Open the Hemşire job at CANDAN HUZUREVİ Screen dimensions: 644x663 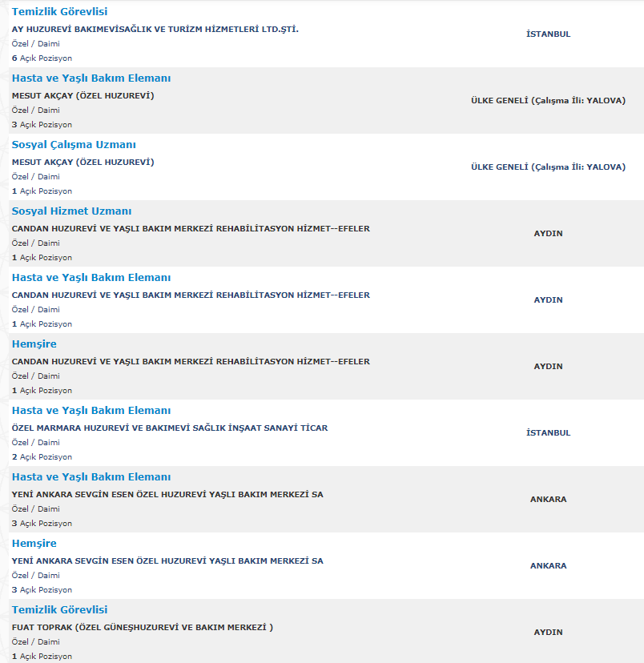[x=34, y=344]
